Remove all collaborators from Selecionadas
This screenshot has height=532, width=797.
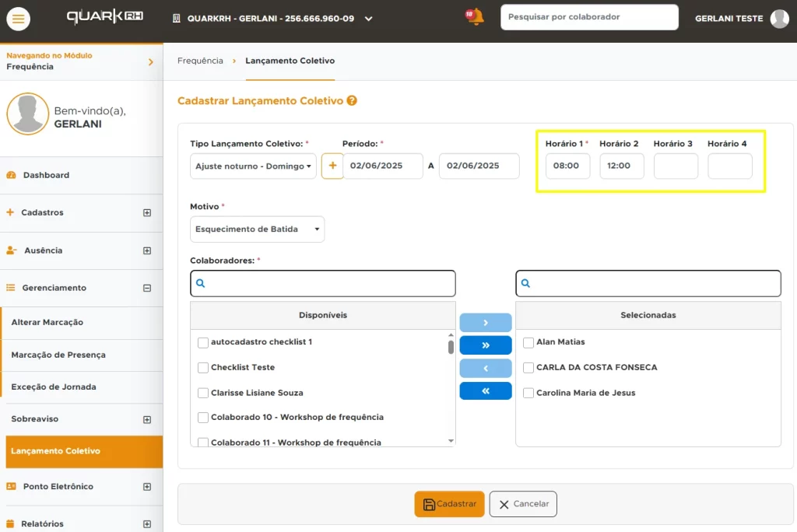tap(486, 390)
